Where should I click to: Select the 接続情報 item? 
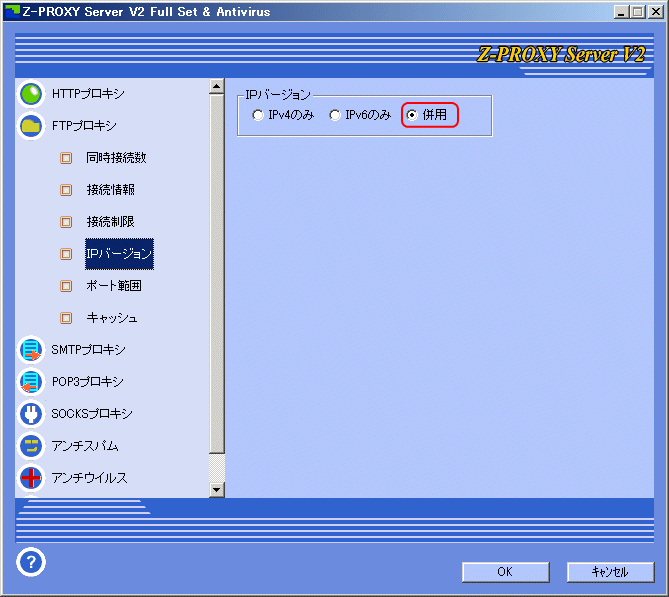[111, 190]
